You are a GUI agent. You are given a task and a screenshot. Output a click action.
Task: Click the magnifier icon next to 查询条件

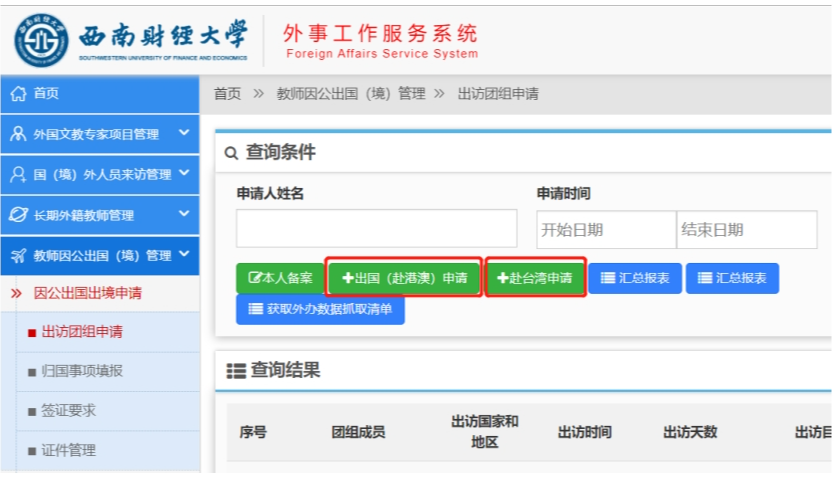232,153
